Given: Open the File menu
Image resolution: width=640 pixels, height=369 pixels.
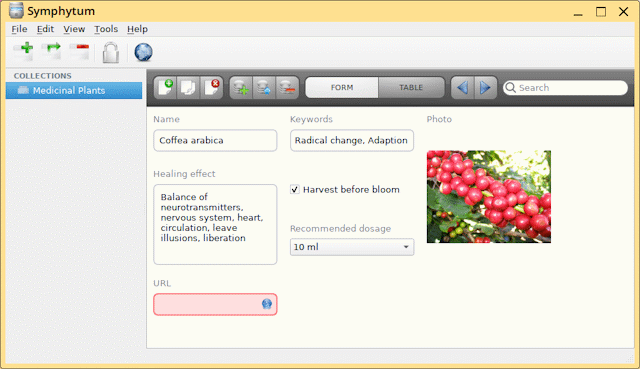Looking at the screenshot, I should [x=19, y=29].
